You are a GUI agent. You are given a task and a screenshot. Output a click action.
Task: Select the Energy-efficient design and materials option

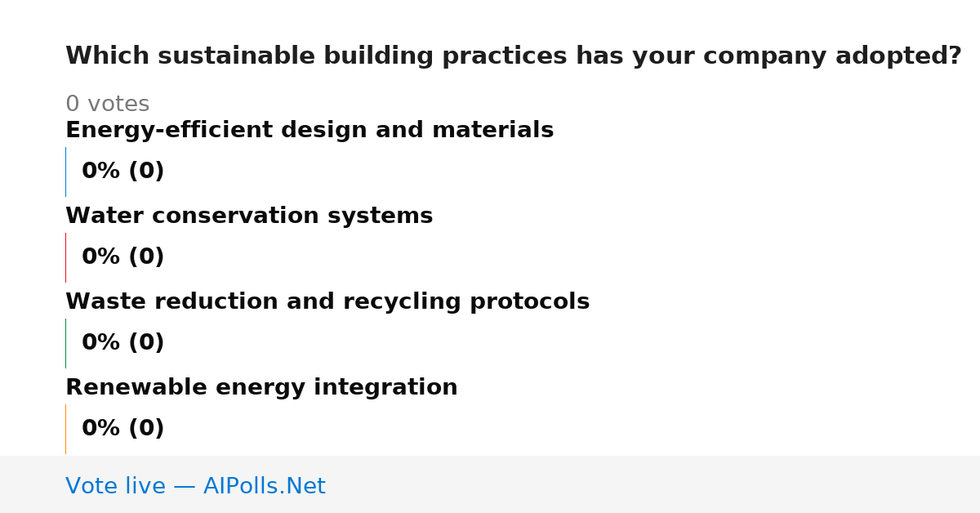tap(310, 130)
